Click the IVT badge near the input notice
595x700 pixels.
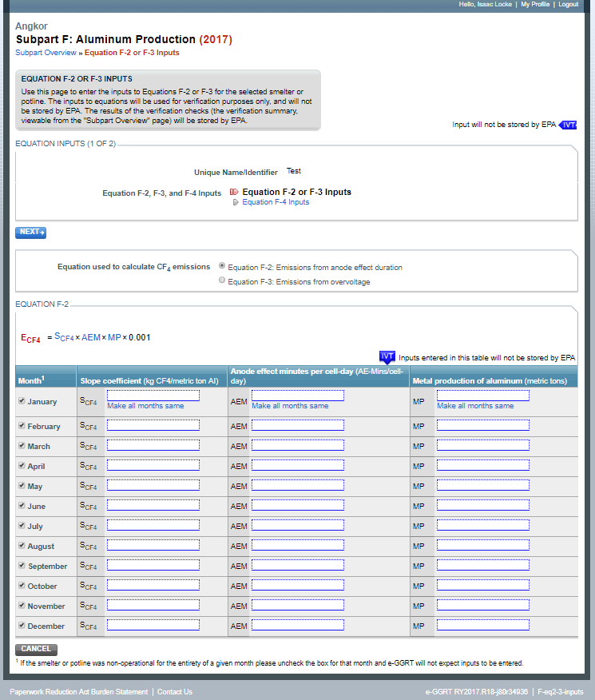click(568, 125)
